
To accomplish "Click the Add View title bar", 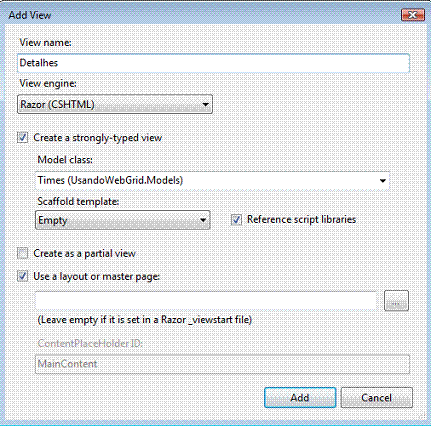I will (200, 15).
